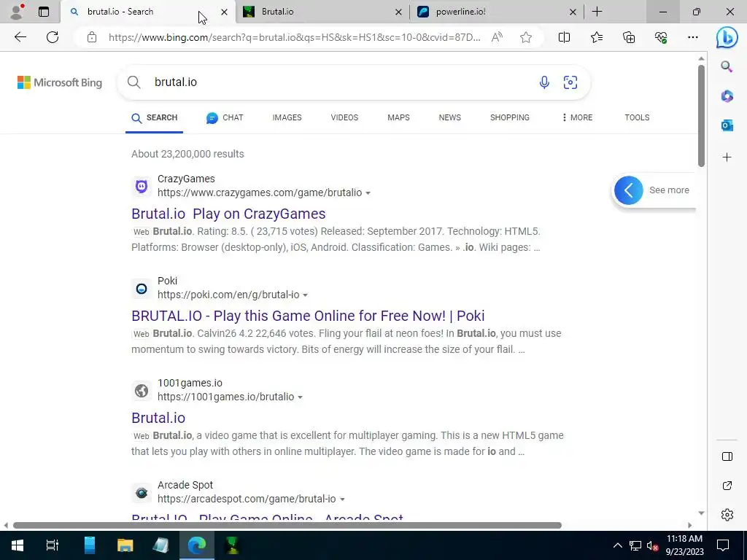Viewport: 747px width, 560px height.
Task: Open the browser profile icon
Action: [18, 12]
